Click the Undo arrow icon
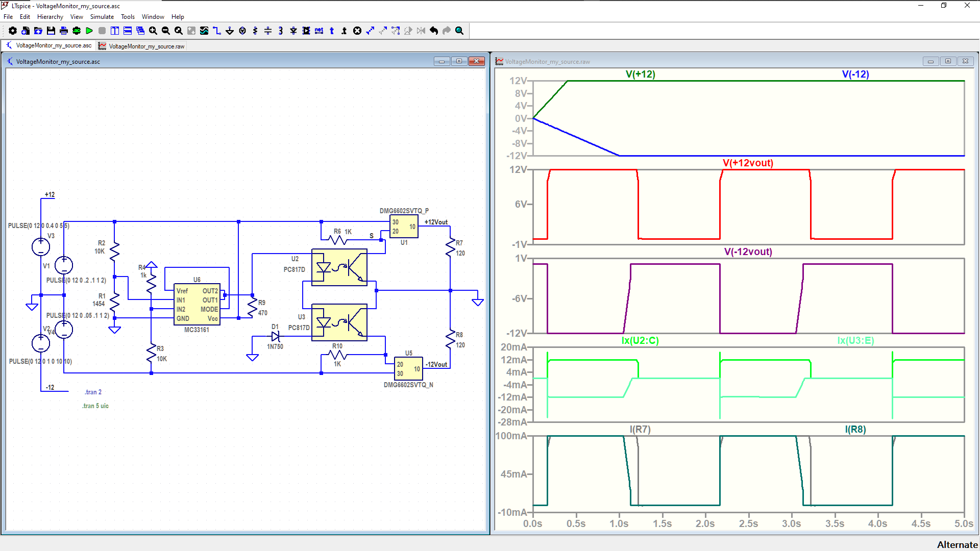This screenshot has height=551, width=980. click(x=434, y=31)
